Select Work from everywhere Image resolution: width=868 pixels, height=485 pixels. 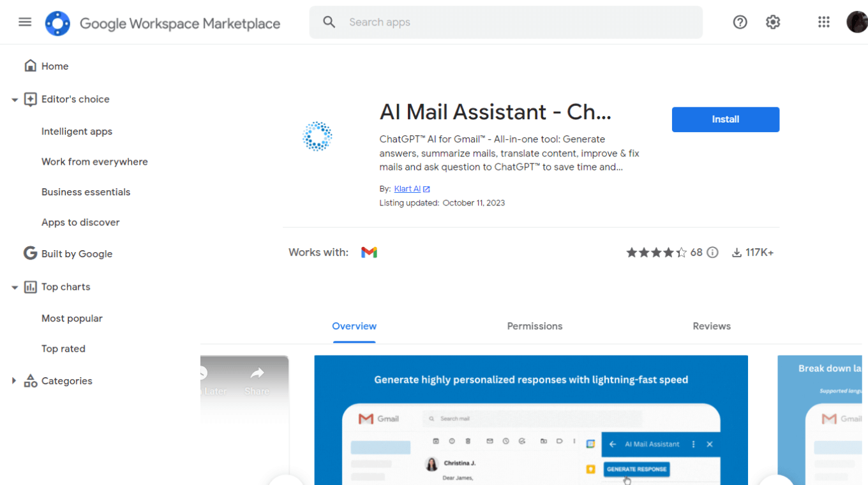pyautogui.click(x=94, y=162)
